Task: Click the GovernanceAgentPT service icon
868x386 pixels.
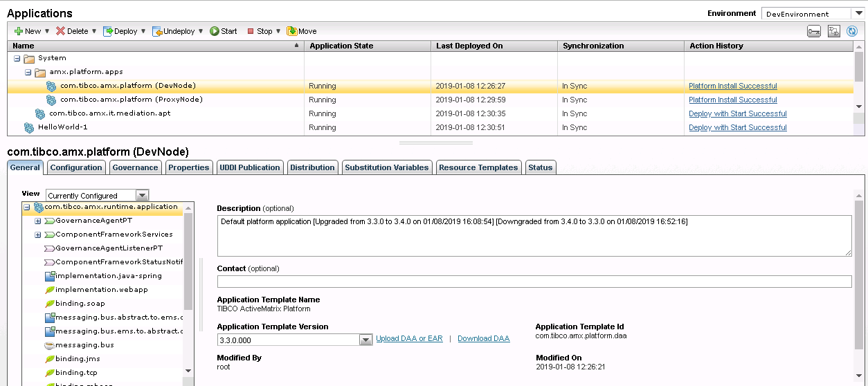Action: coord(49,221)
